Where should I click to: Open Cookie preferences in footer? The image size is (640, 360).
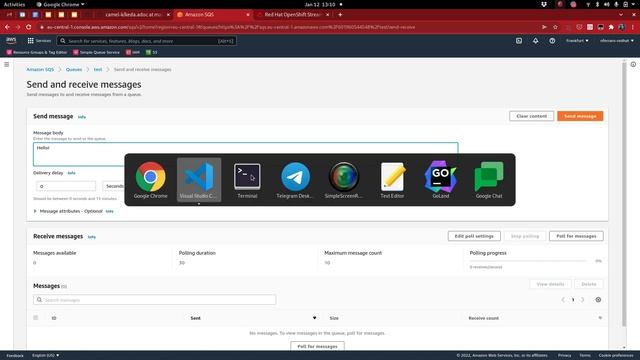point(616,356)
